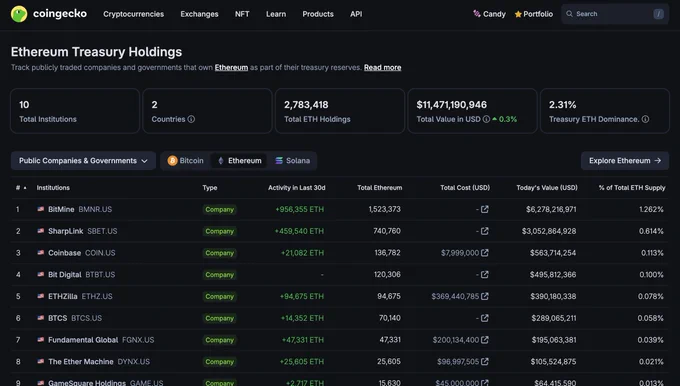Open Fundamental Global external link icon
680x386 pixels.
click(x=485, y=340)
